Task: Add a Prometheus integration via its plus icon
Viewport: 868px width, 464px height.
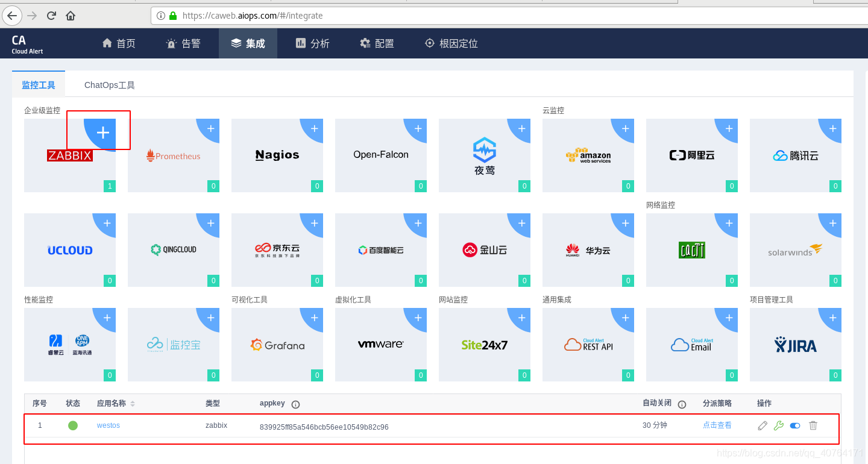Action: 210,128
